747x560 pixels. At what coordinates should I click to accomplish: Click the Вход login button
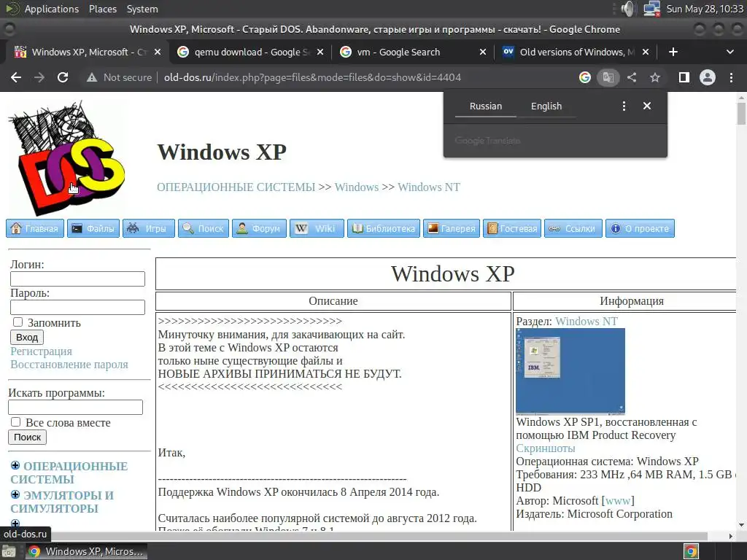tap(27, 337)
